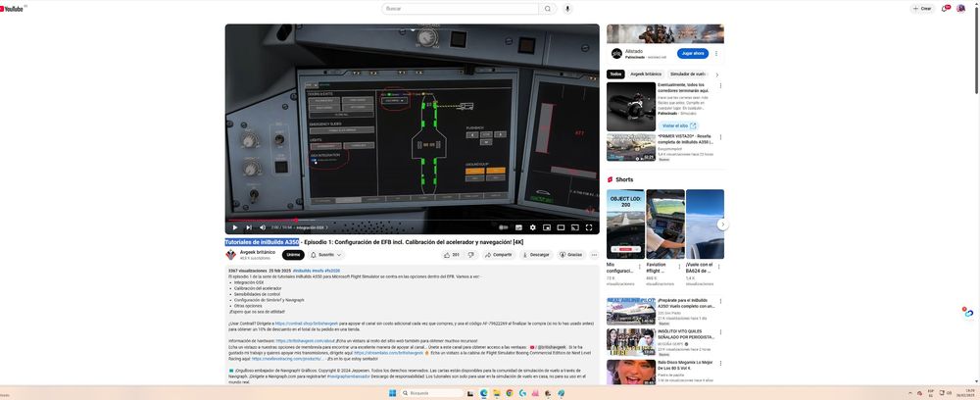Click the Descargar button
980x400 pixels.
click(x=536, y=255)
